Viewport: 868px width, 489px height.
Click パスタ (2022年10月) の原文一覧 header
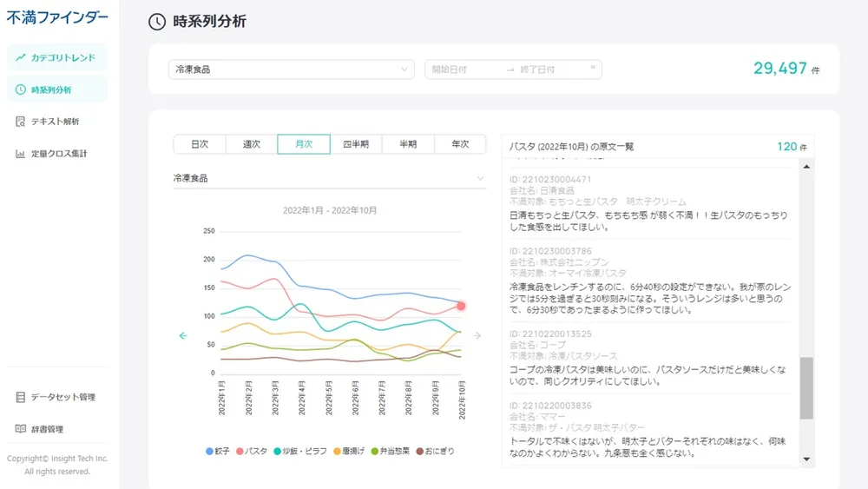[571, 147]
